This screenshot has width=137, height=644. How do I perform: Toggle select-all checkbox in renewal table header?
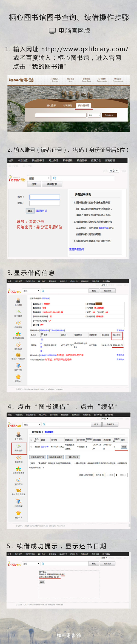tap(32, 440)
